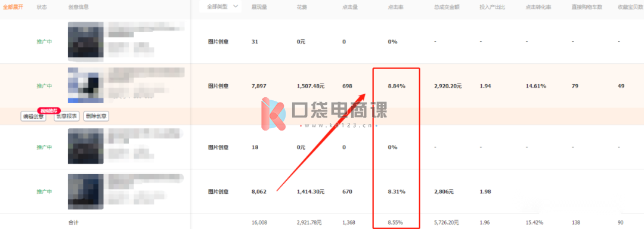The image size is (644, 229).
Task: Sort by the 总成交金额 column header
Action: click(447, 7)
